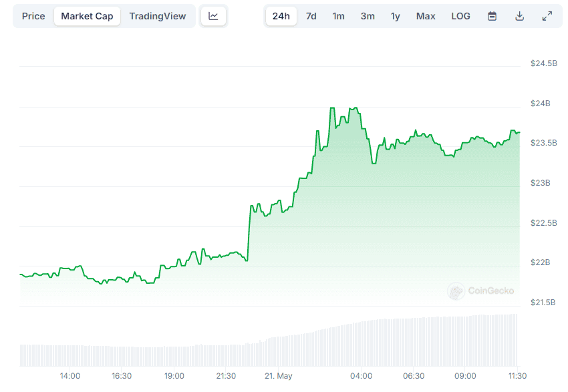This screenshot has height=392, width=568.
Task: Click the $24.5B axis label
Action: [x=543, y=63]
